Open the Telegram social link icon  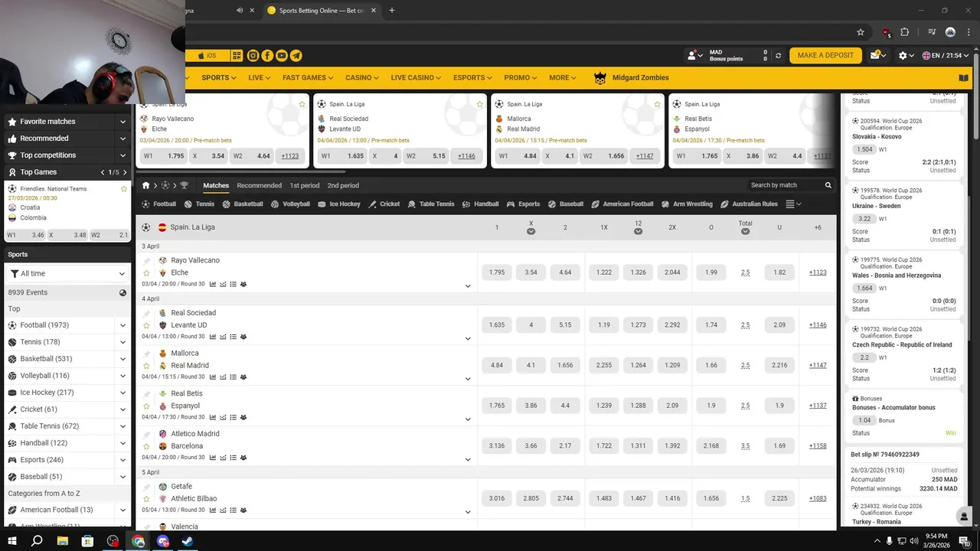(x=296, y=56)
